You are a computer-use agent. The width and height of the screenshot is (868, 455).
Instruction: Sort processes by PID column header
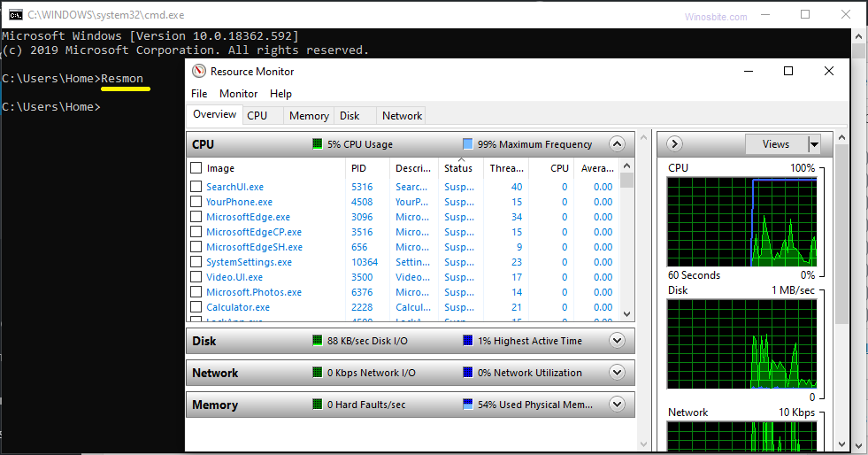(358, 168)
